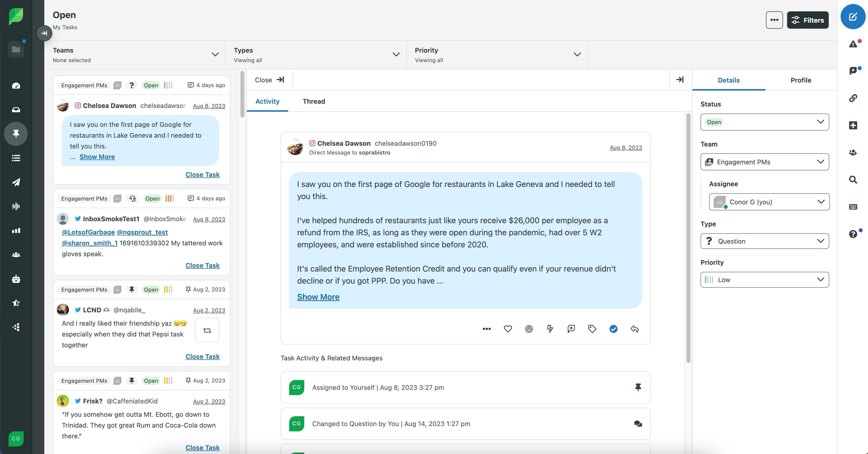Like Chelsea Dawson's message with the heart icon
The width and height of the screenshot is (868, 454).
coord(507,329)
